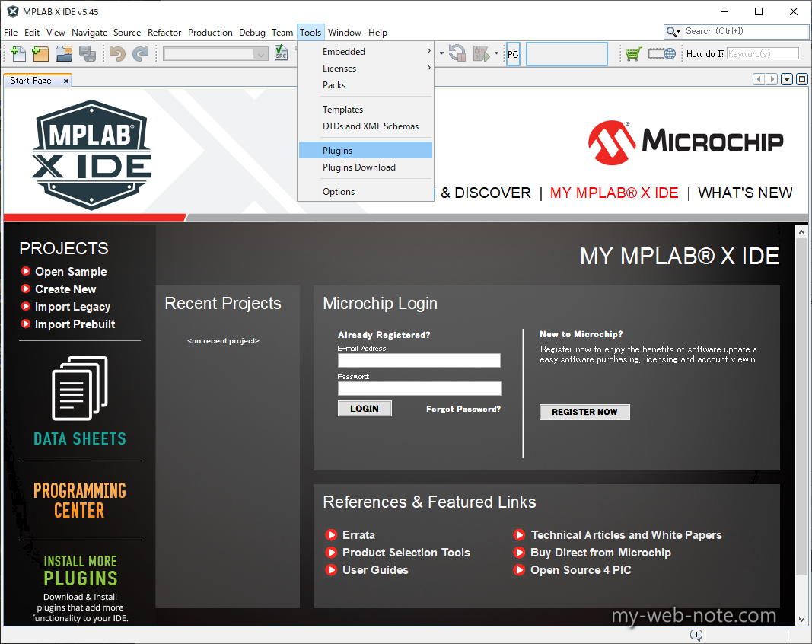
Task: Click the Redo arrow icon
Action: point(141,54)
